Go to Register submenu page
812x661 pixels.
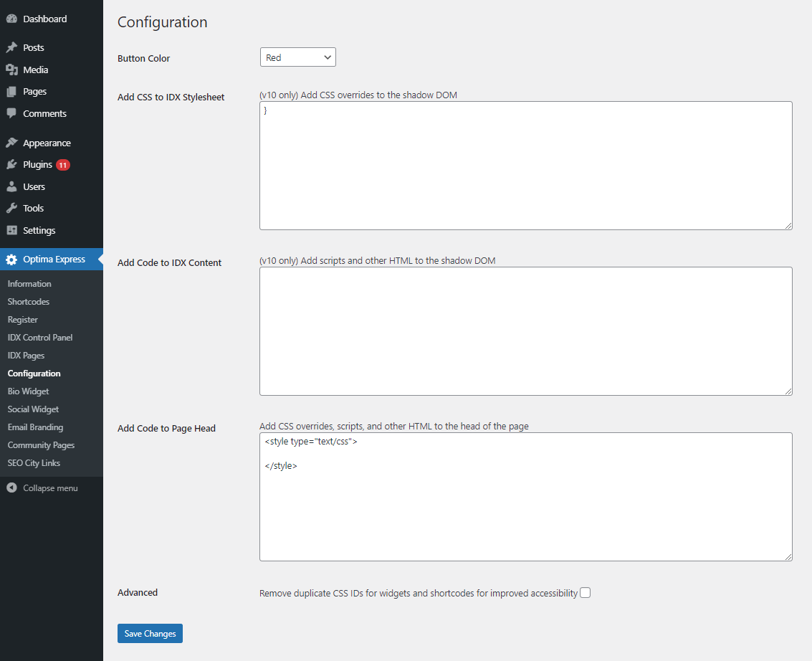point(23,320)
